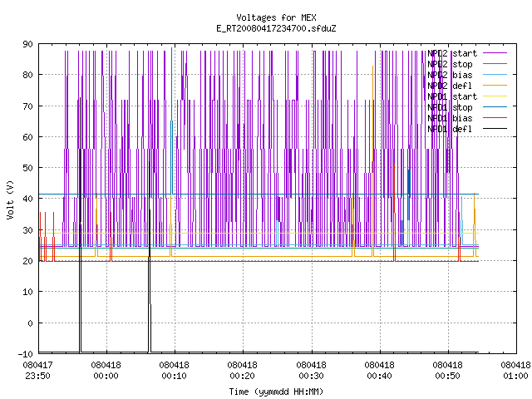Viewport: 532px width, 399px height.
Task: Click the yellow NPD1 start legend line
Action: pos(495,96)
